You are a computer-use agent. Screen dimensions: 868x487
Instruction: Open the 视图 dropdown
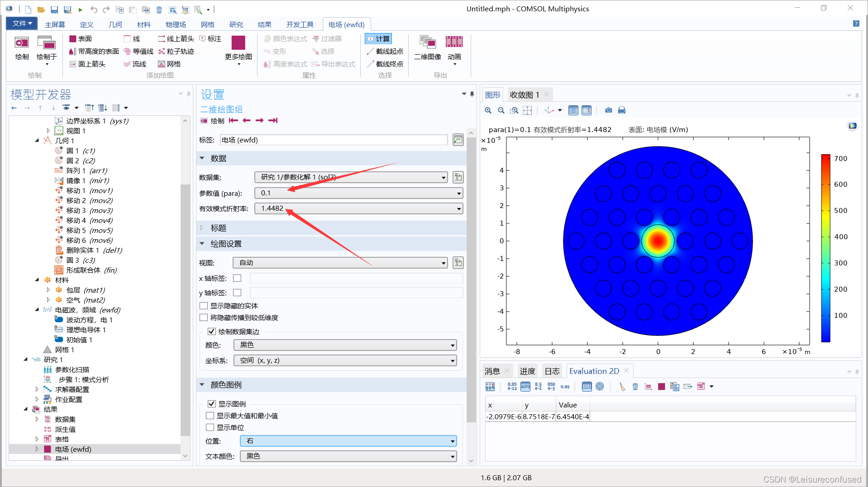(x=340, y=263)
